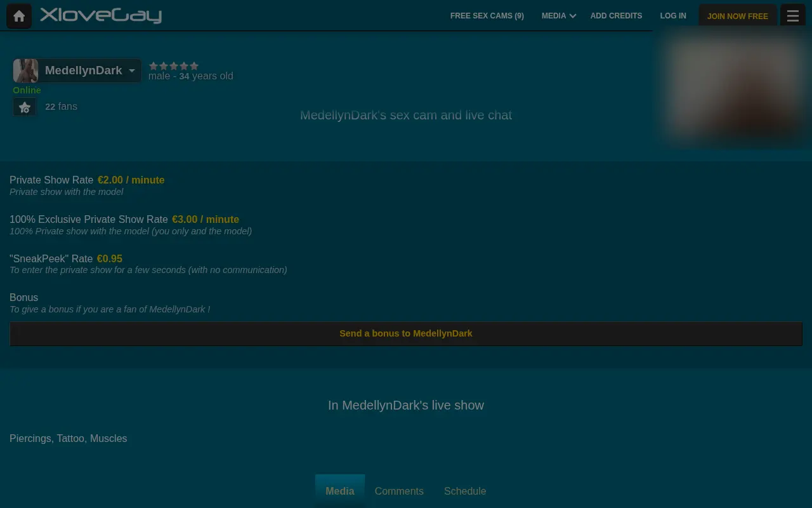This screenshot has height=508, width=812.
Task: Click the five-star rating
Action: point(174,65)
